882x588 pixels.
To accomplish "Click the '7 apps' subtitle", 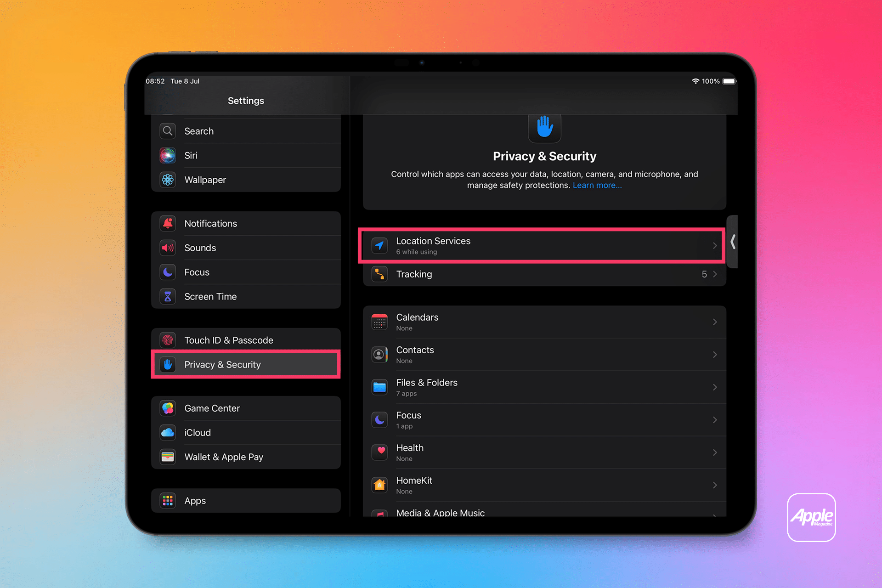I will click(407, 393).
